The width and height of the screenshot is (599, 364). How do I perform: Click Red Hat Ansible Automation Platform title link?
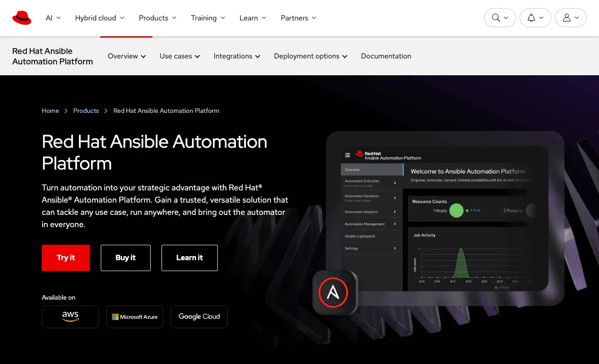[x=53, y=56]
